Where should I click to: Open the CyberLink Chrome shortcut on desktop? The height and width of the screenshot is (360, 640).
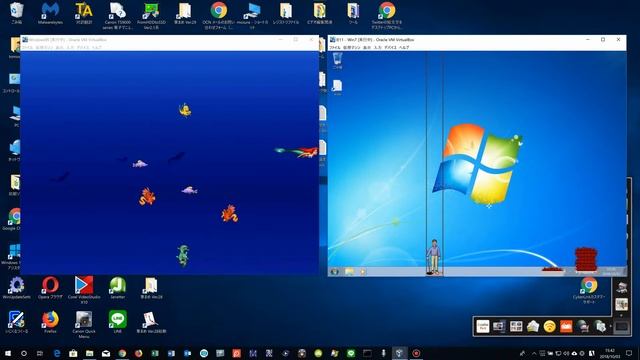click(589, 290)
